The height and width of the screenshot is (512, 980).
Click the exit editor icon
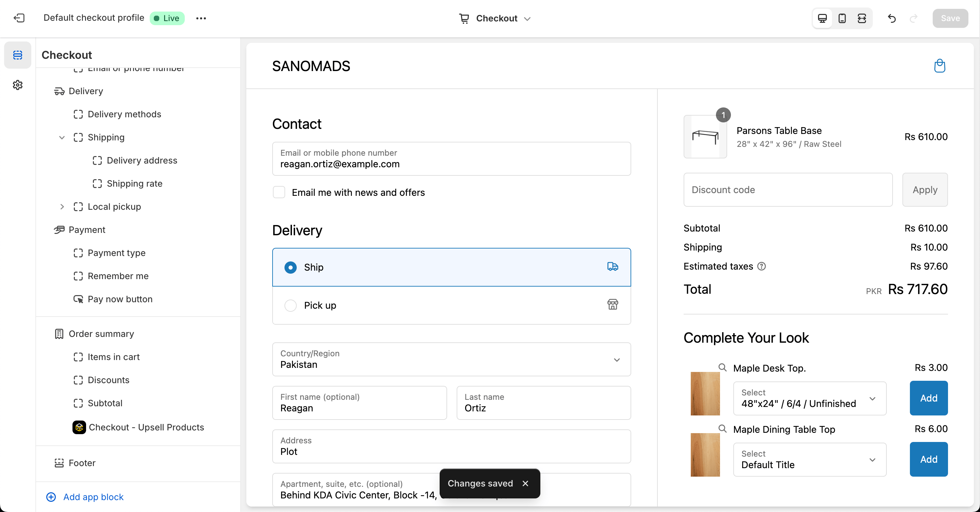pos(19,18)
